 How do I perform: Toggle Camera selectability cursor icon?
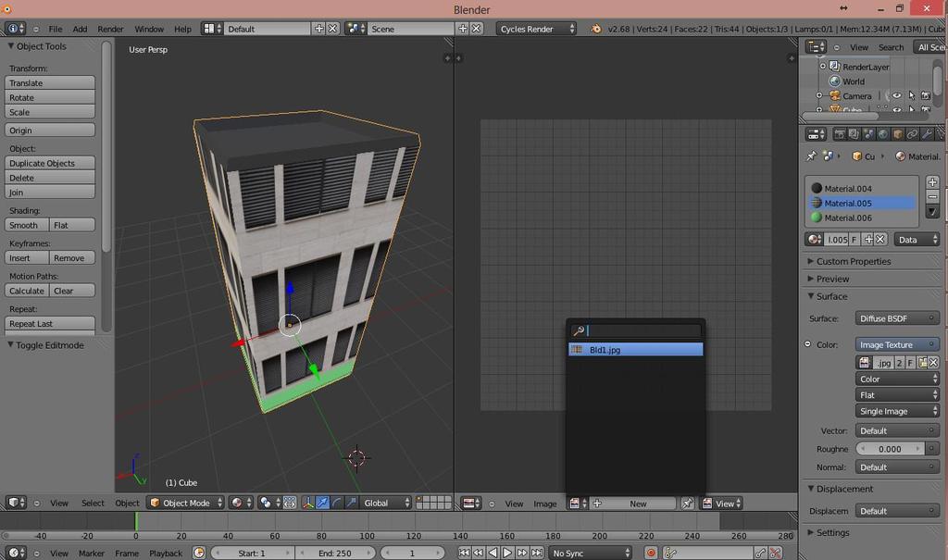tap(912, 95)
